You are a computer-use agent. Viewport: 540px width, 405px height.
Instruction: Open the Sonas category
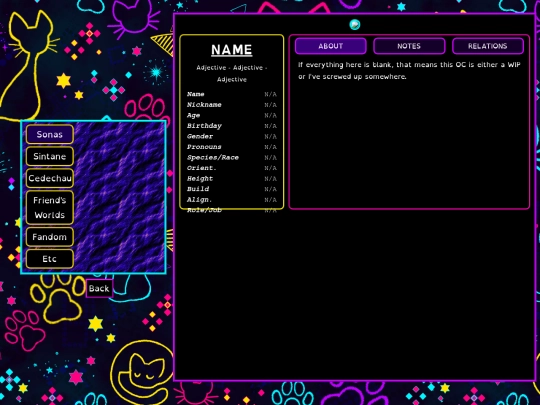pyautogui.click(x=50, y=134)
